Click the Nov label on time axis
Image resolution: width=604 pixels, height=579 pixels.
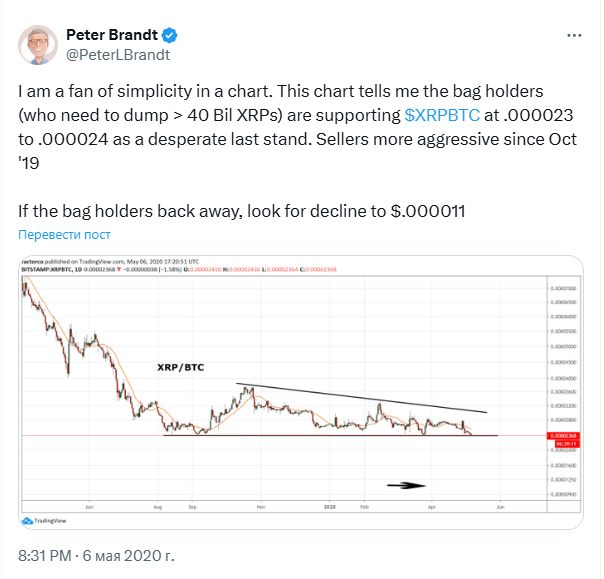tap(261, 507)
